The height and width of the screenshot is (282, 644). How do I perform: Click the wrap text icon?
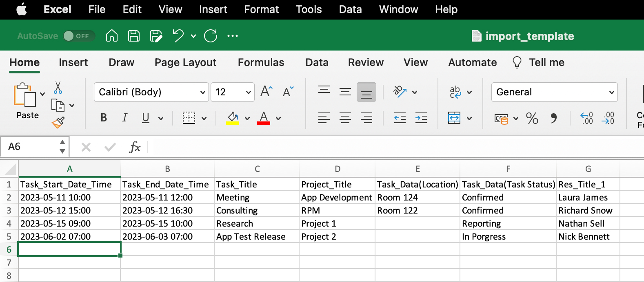click(x=455, y=92)
